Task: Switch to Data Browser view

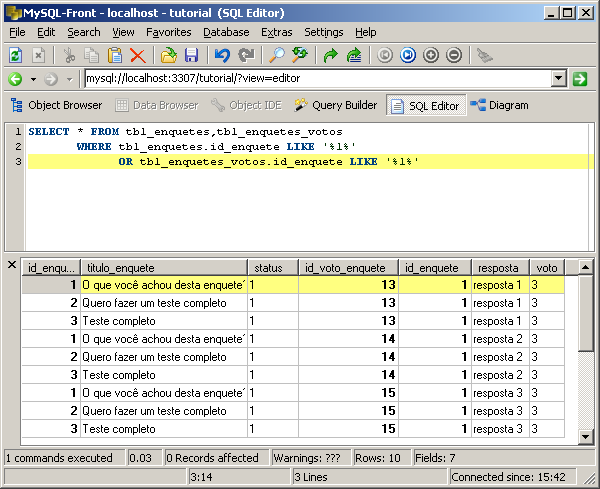Action: (157, 105)
